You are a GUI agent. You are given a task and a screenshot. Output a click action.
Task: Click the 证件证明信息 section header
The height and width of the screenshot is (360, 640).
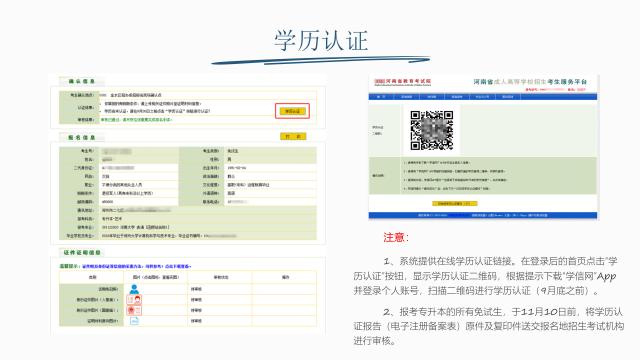click(x=82, y=253)
